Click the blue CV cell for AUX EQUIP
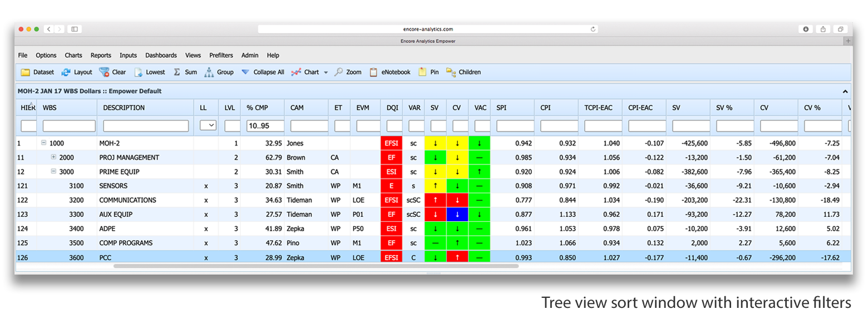Viewport: 868px width, 329px height. pos(457,215)
